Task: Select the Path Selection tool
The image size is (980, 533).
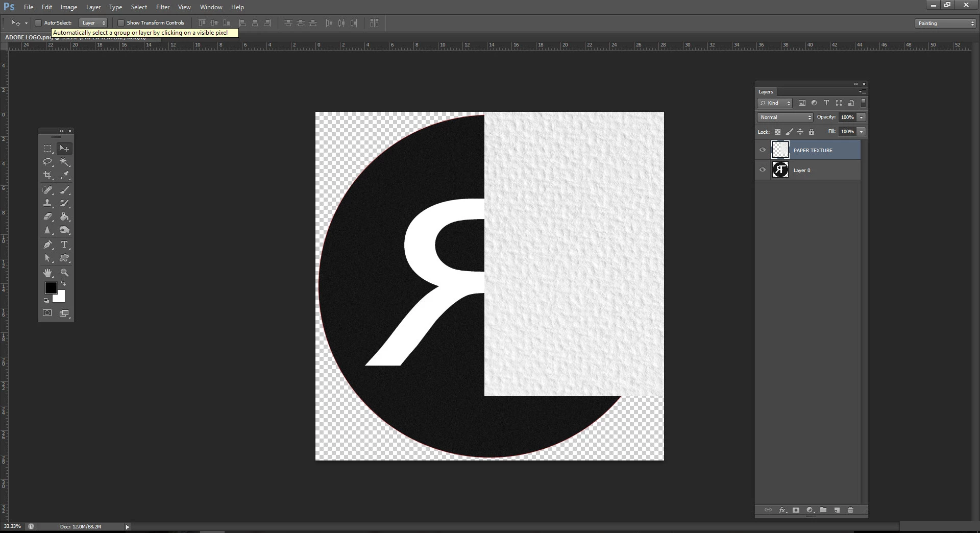Action: (x=47, y=258)
